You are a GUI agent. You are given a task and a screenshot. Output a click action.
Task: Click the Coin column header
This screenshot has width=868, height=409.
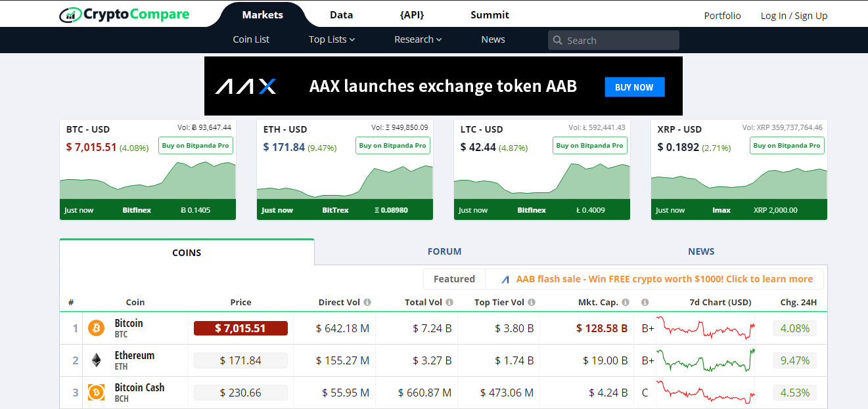135,303
